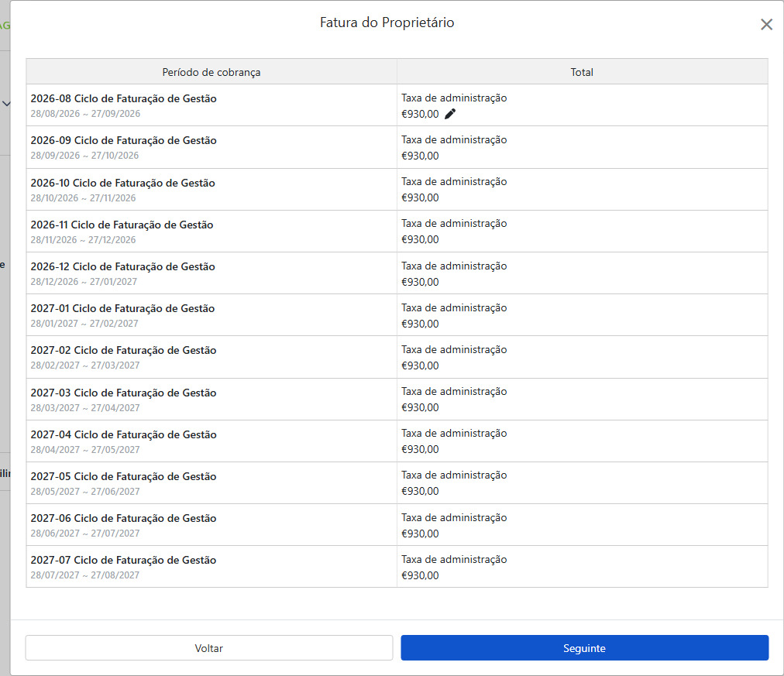
Task: Click Taxa de administração in 2027-02 row
Action: 454,350
